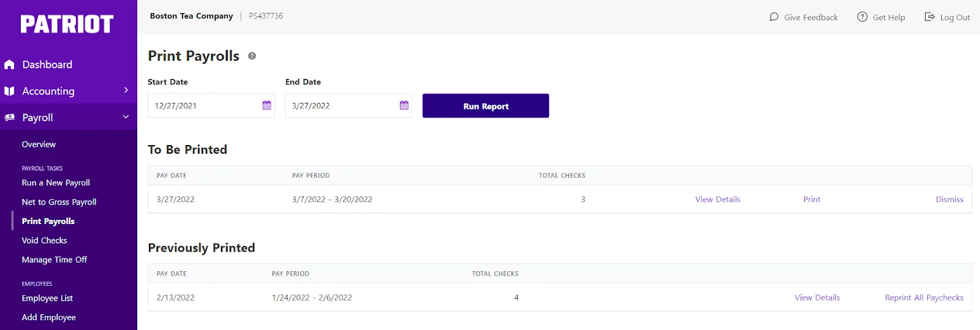Open the Accounting section
The height and width of the screenshot is (330, 980).
click(x=48, y=91)
